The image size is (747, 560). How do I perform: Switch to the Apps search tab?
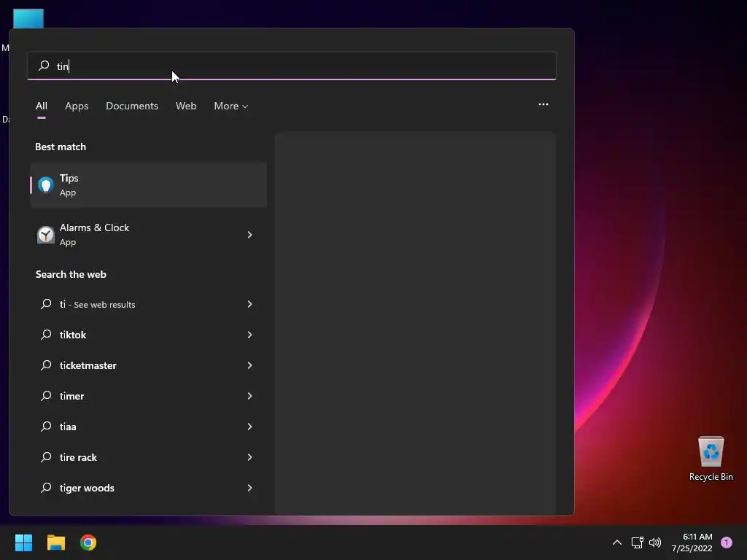coord(77,106)
